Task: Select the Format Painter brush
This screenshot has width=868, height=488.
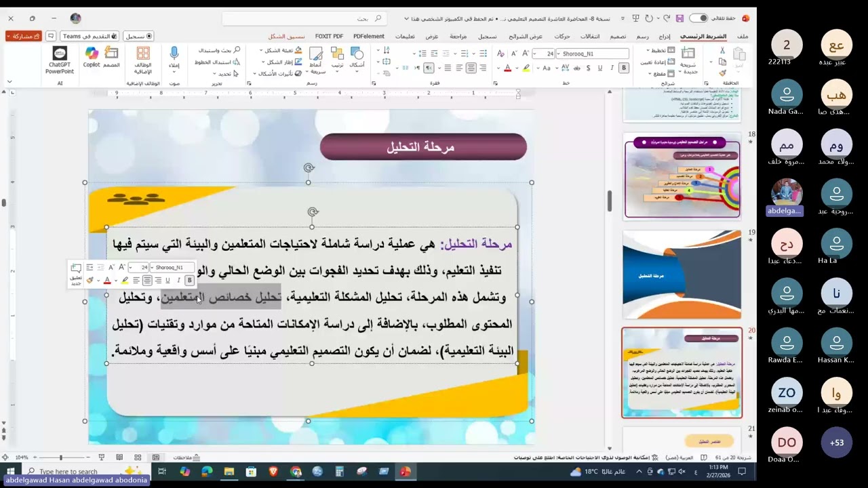Action: pyautogui.click(x=722, y=73)
